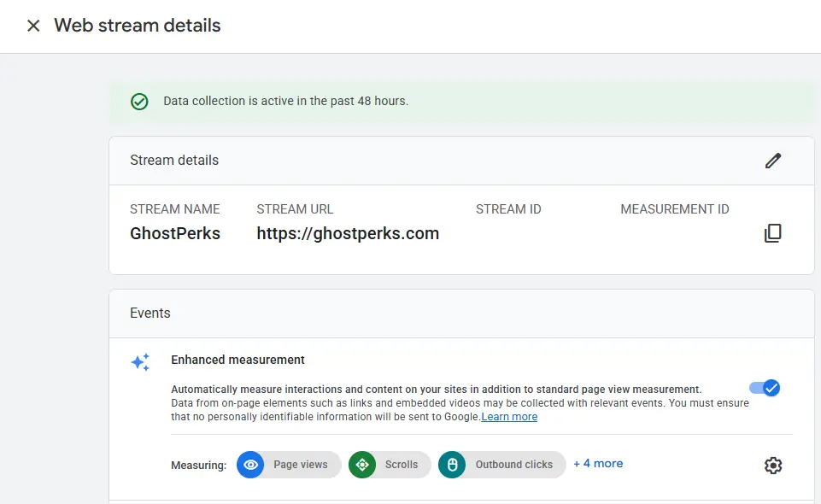Click the Enhanced measurement title

pyautogui.click(x=238, y=360)
